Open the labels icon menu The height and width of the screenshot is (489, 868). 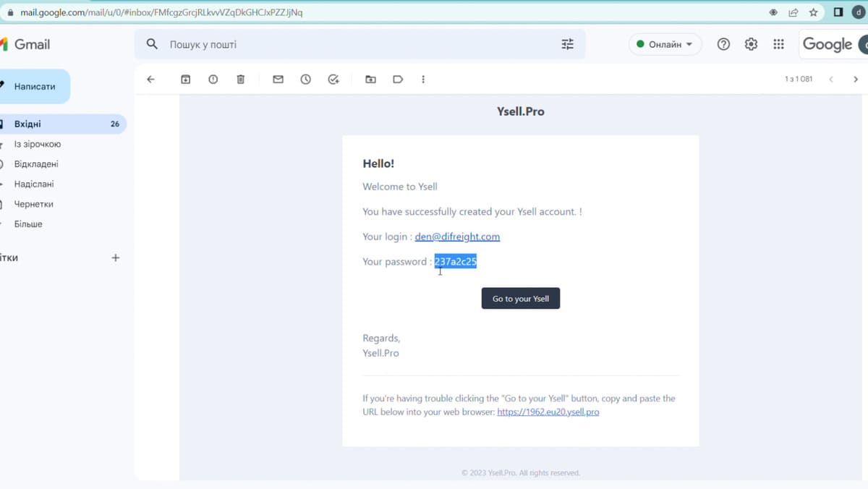(x=398, y=80)
